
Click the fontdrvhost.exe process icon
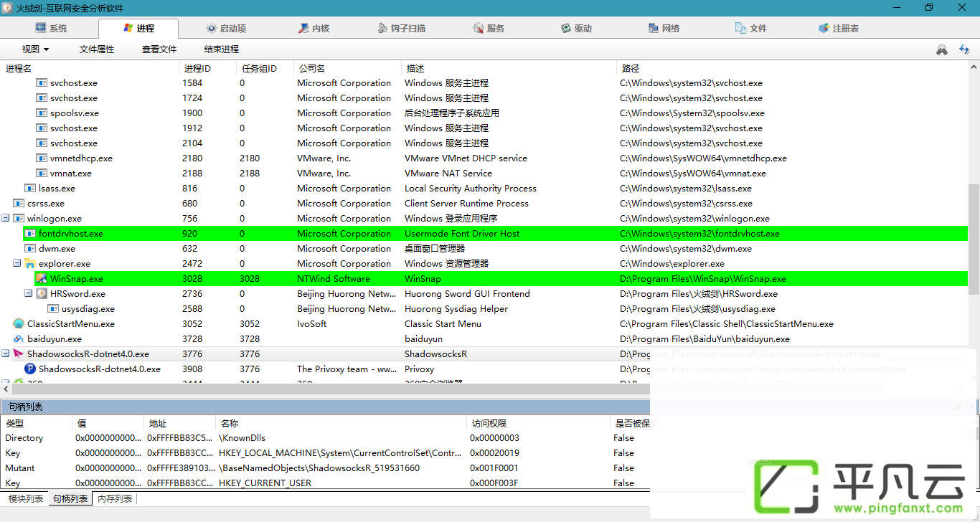point(30,233)
